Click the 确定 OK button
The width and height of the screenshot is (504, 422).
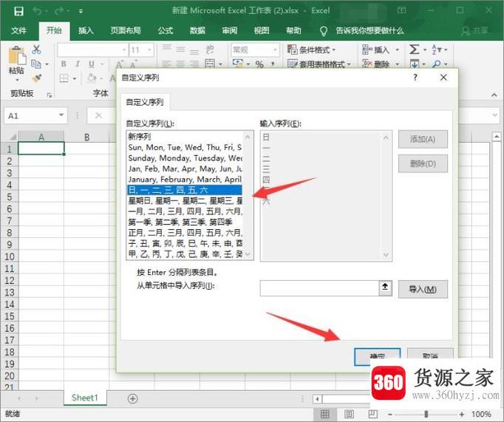pos(377,356)
